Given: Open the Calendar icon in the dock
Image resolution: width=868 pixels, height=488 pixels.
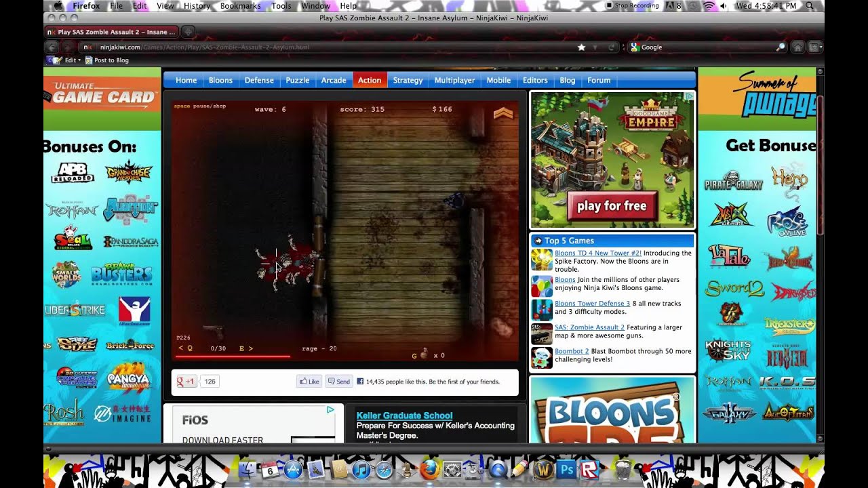Looking at the screenshot, I should coord(270,469).
